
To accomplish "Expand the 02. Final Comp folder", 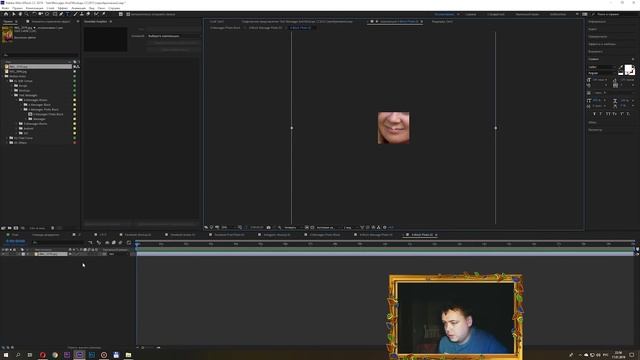I will (x=7, y=138).
